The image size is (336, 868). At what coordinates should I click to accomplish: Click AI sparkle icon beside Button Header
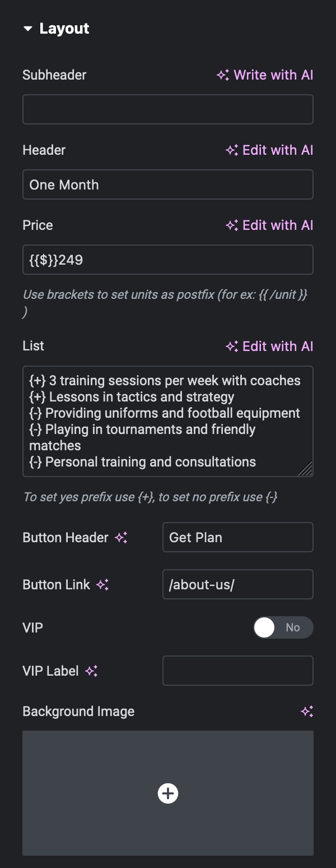(x=121, y=538)
